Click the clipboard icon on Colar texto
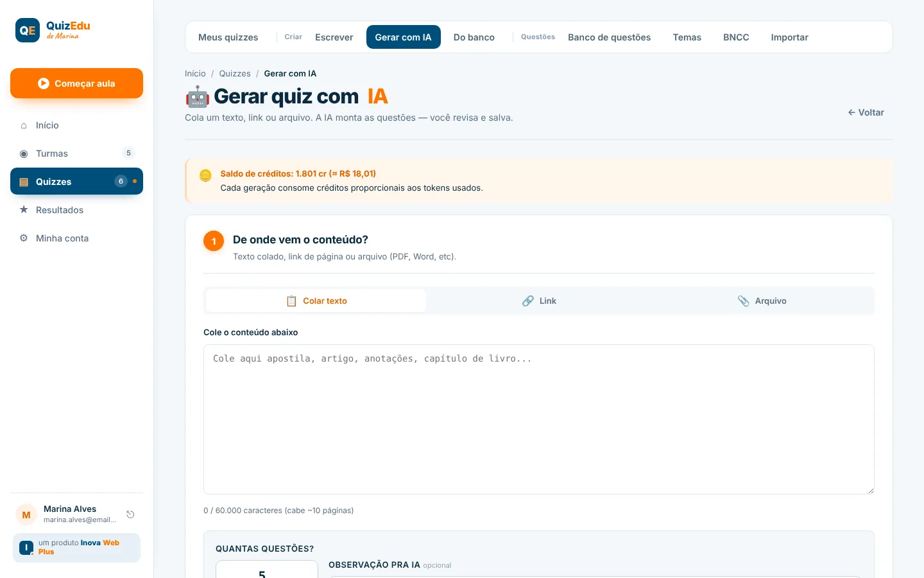The width and height of the screenshot is (924, 578). [291, 301]
